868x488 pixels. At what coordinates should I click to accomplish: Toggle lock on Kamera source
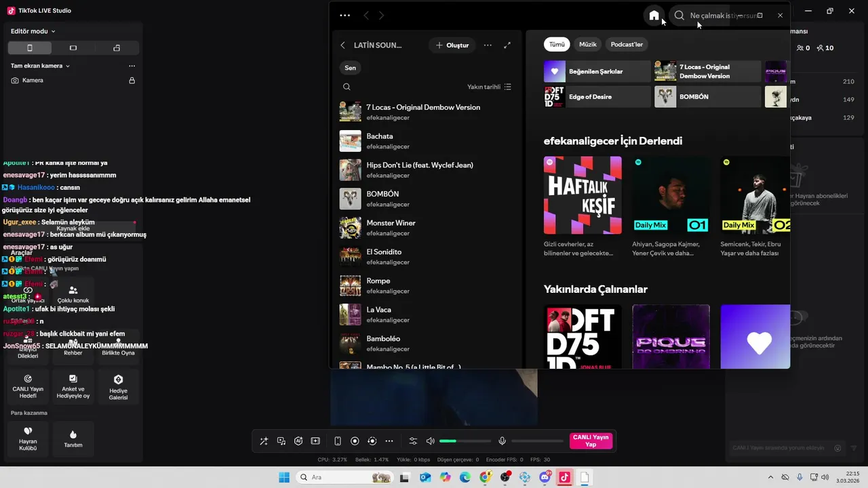pos(132,80)
